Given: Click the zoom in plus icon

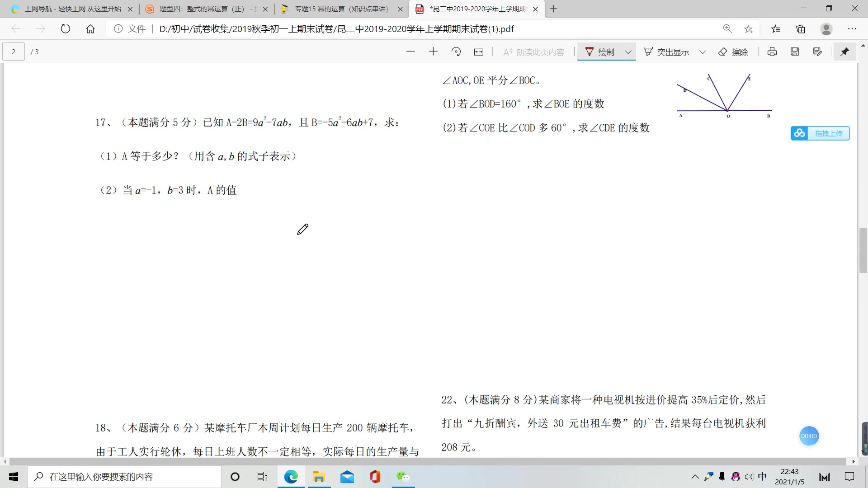Looking at the screenshot, I should (x=433, y=52).
